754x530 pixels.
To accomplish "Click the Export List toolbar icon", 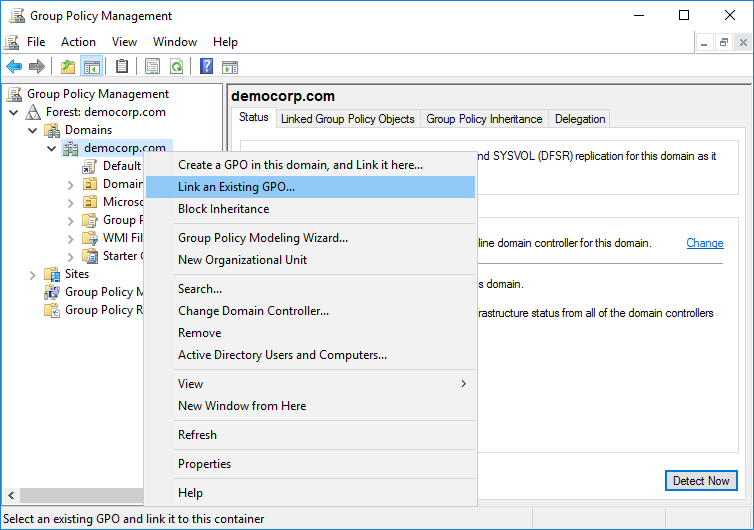I will 152,67.
